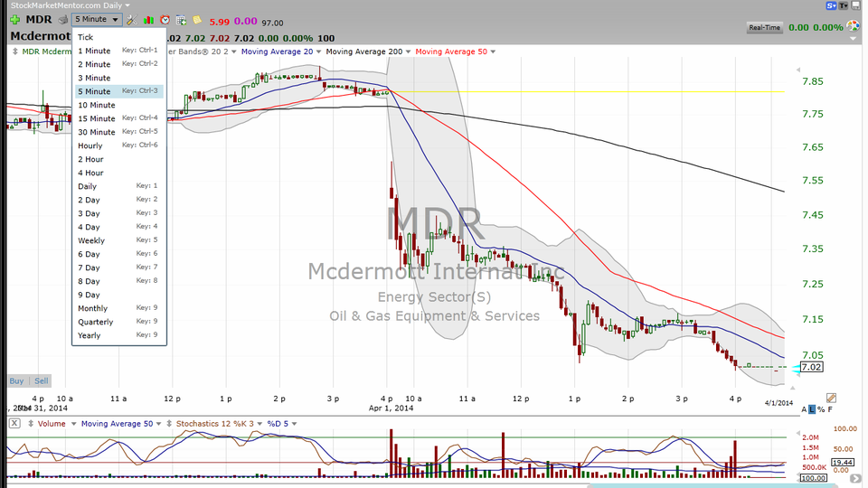
Task: Click the pencil drawing icon near date axis
Action: tap(831, 398)
